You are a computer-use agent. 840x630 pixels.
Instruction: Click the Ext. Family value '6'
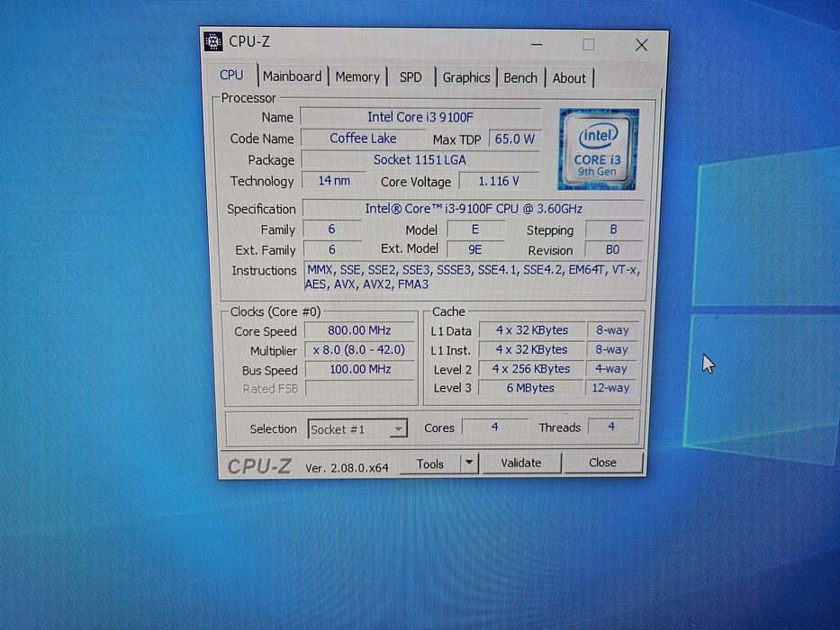coord(332,249)
